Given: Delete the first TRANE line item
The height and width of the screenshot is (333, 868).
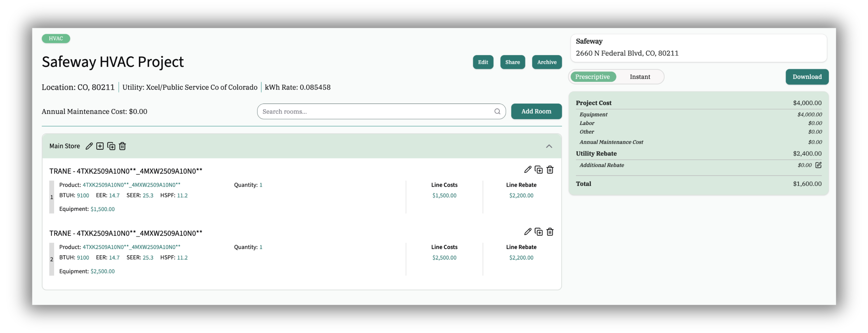Looking at the screenshot, I should coord(550,170).
